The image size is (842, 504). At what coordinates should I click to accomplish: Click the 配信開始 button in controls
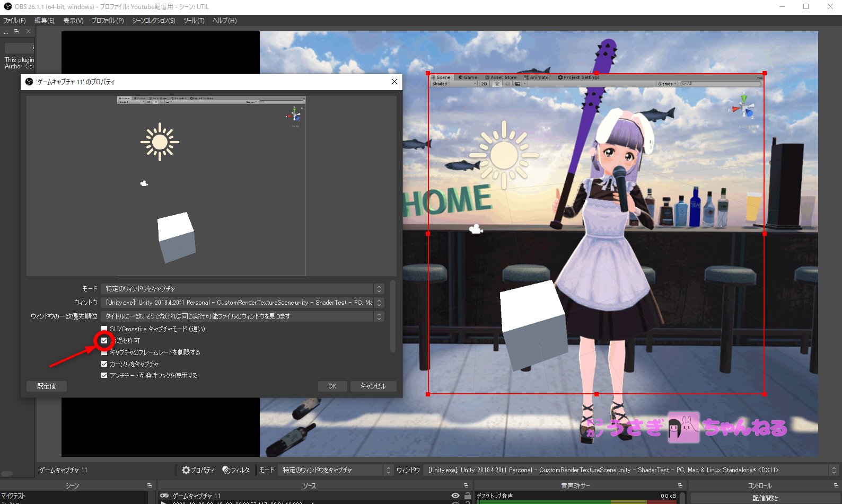(x=765, y=498)
